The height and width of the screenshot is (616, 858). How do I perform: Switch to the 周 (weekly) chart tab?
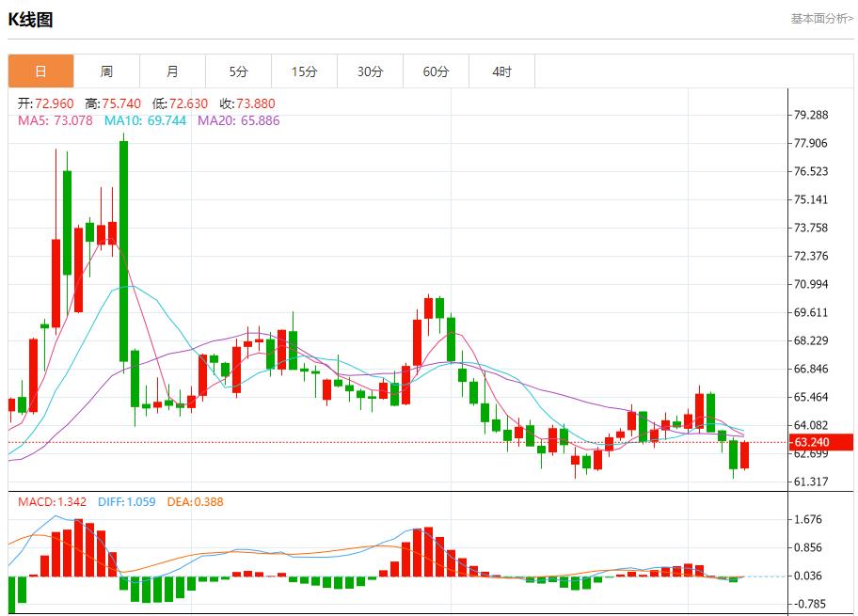[x=106, y=71]
